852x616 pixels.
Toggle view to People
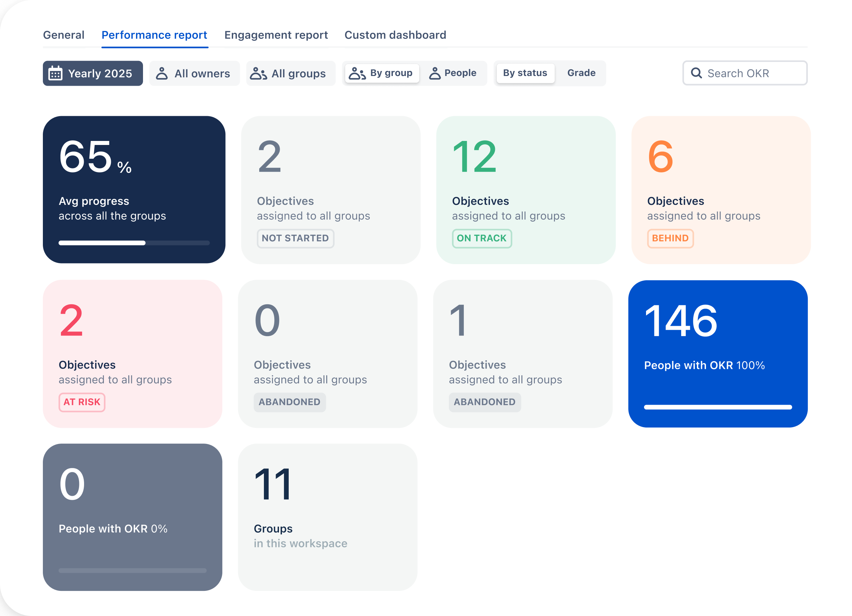click(453, 73)
